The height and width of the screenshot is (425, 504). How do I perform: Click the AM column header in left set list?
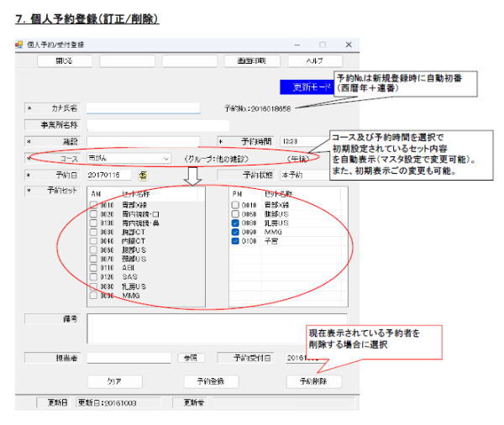(96, 194)
